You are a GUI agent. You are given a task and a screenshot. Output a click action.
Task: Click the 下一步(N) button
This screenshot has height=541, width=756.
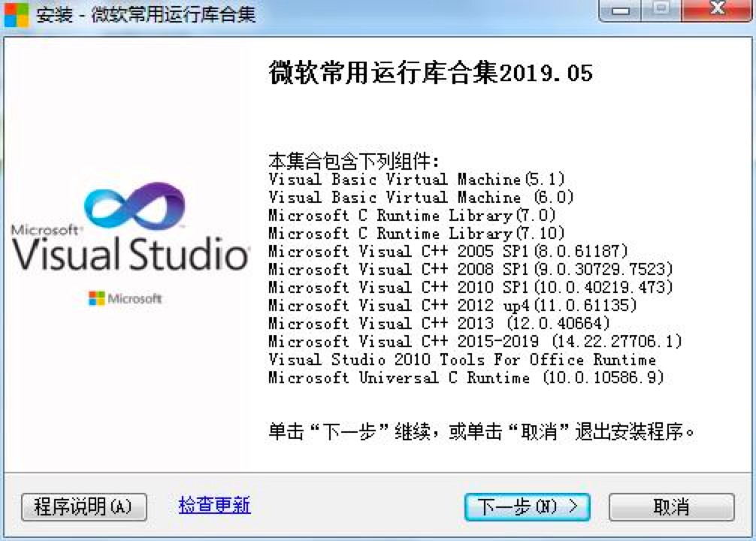(527, 506)
